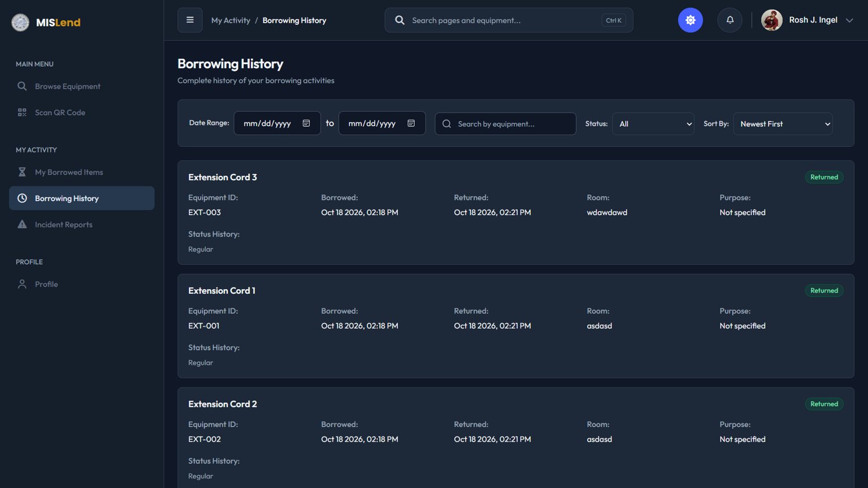Click the Extension Cord 3 title
This screenshot has height=488, width=868.
pyautogui.click(x=223, y=177)
